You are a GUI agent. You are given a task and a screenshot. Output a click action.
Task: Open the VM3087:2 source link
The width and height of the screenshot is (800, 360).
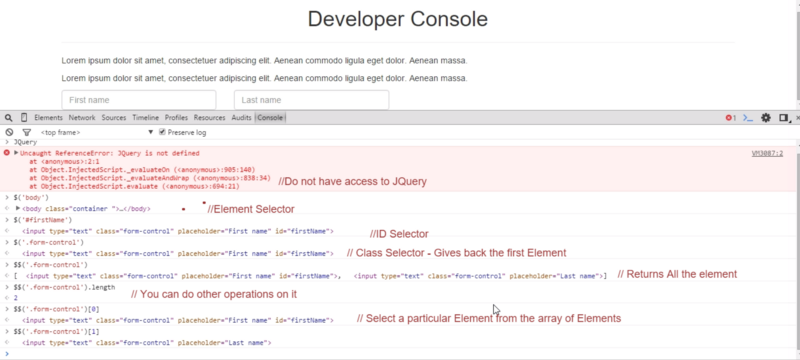point(767,153)
